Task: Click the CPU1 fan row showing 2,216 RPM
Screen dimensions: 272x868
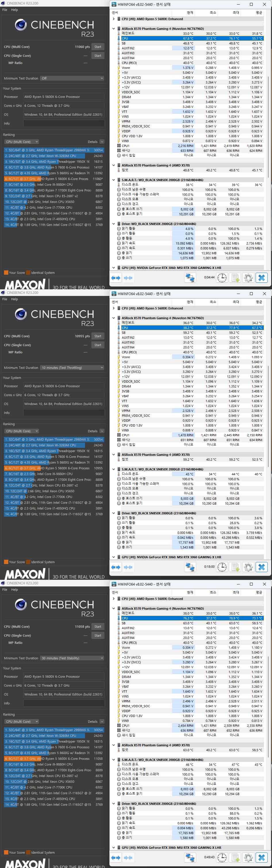Action: (190, 146)
